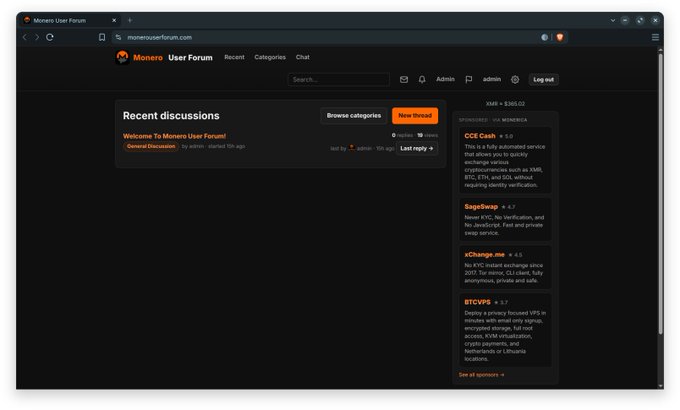Click the XMR price text
680x410 pixels.
pyautogui.click(x=505, y=104)
